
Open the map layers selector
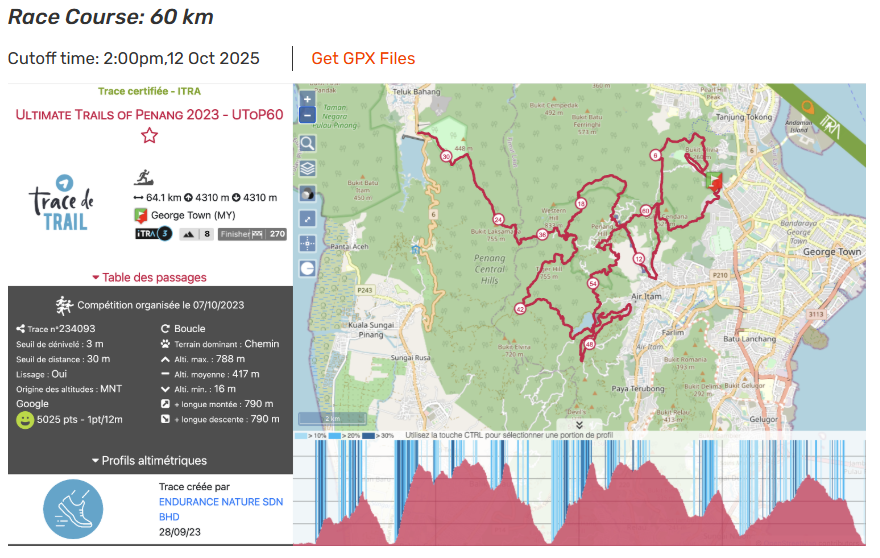point(307,168)
